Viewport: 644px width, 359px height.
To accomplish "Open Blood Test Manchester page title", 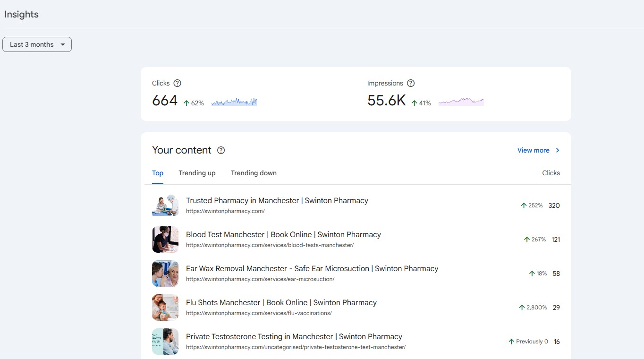I will click(x=283, y=235).
